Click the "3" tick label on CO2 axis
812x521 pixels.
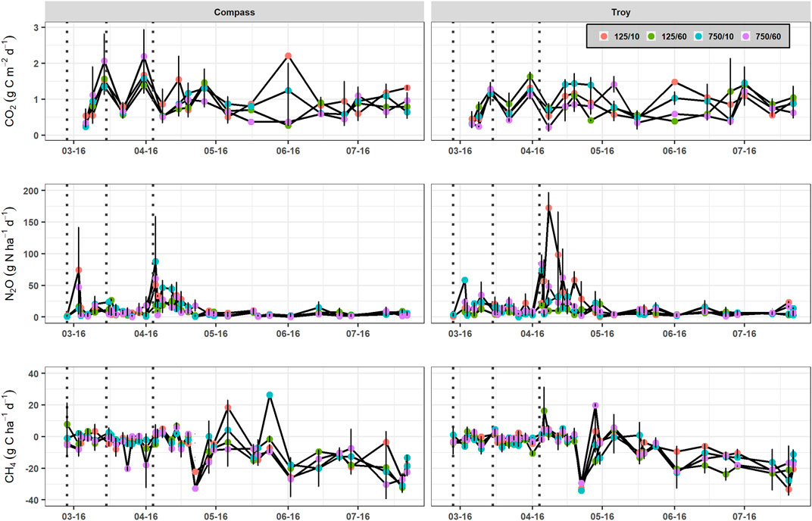(38, 27)
